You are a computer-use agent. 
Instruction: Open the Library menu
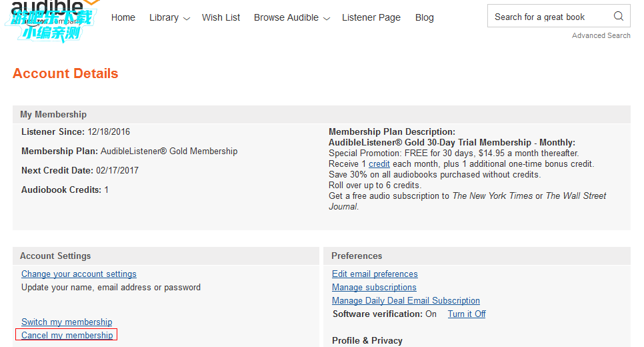164,17
